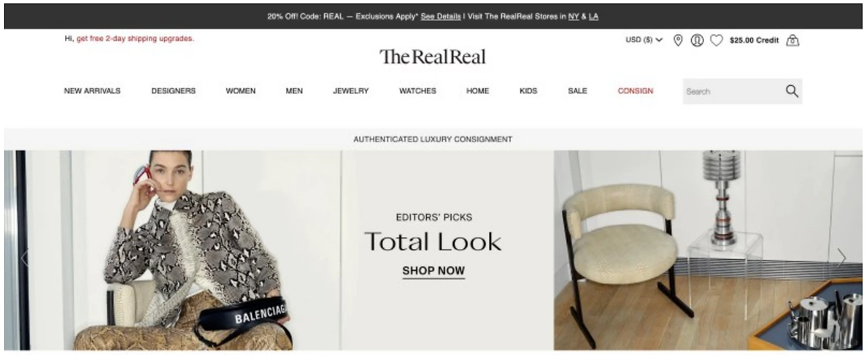
Task: Go to next banner slide arrow
Action: click(x=842, y=257)
